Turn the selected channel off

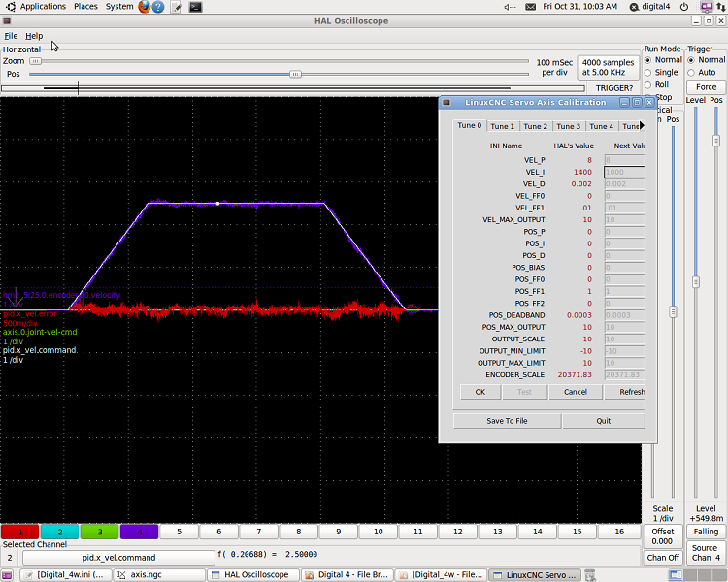(663, 558)
